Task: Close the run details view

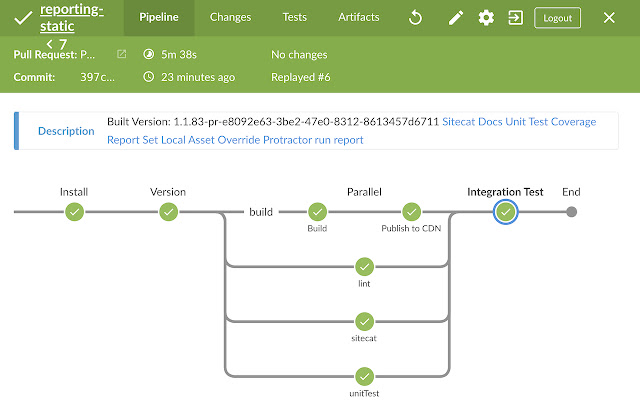Action: [609, 18]
